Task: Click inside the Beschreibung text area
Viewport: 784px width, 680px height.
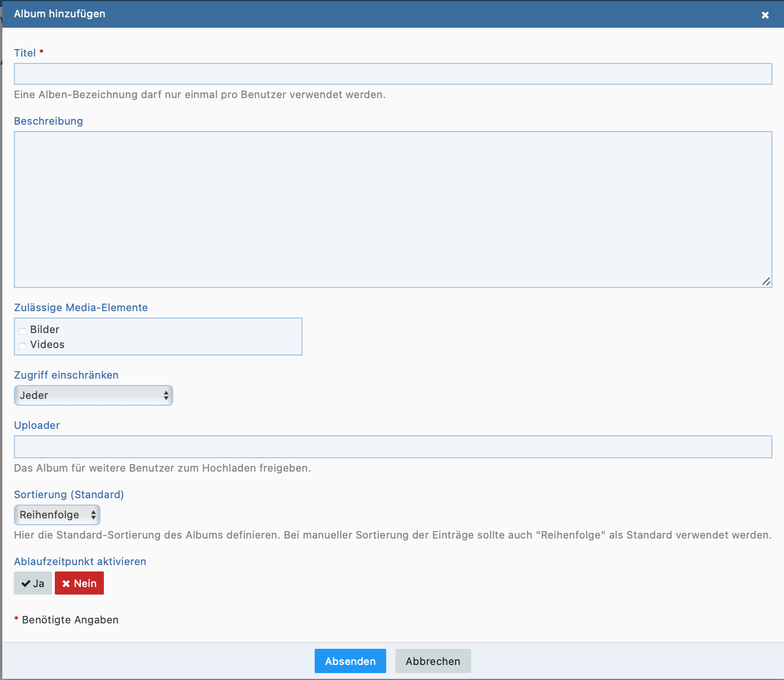Action: click(x=393, y=209)
